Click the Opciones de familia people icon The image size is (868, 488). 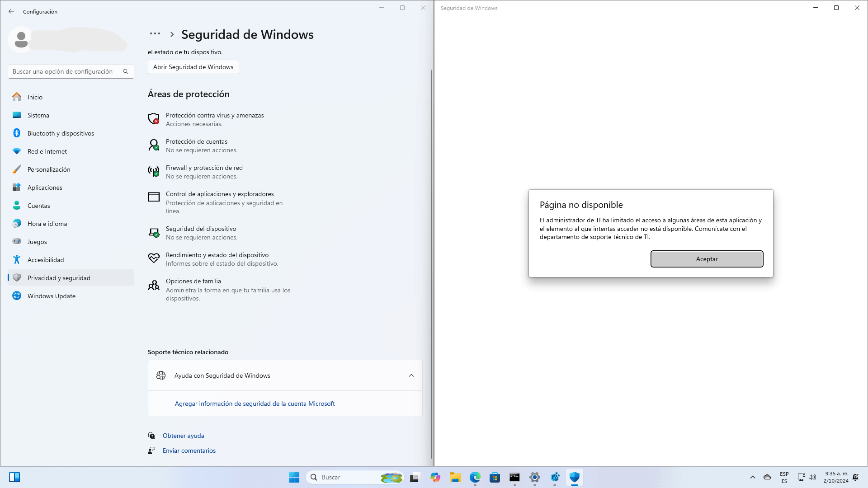coord(154,285)
